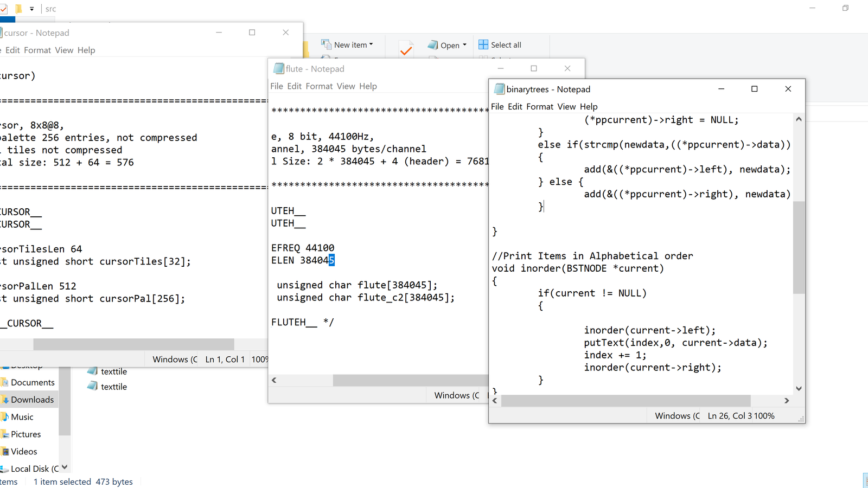Select Downloads in Explorer navigation pane
The width and height of the screenshot is (868, 488).
click(x=29, y=400)
